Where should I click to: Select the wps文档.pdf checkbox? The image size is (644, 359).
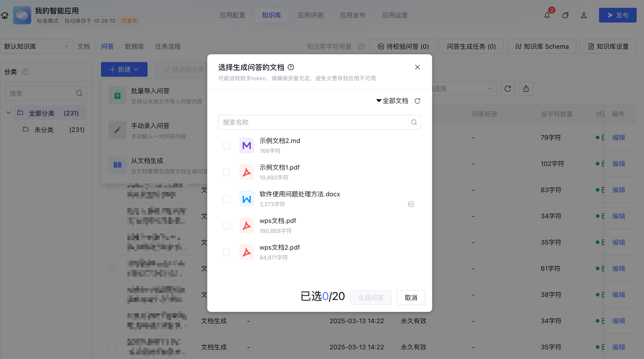[227, 226]
